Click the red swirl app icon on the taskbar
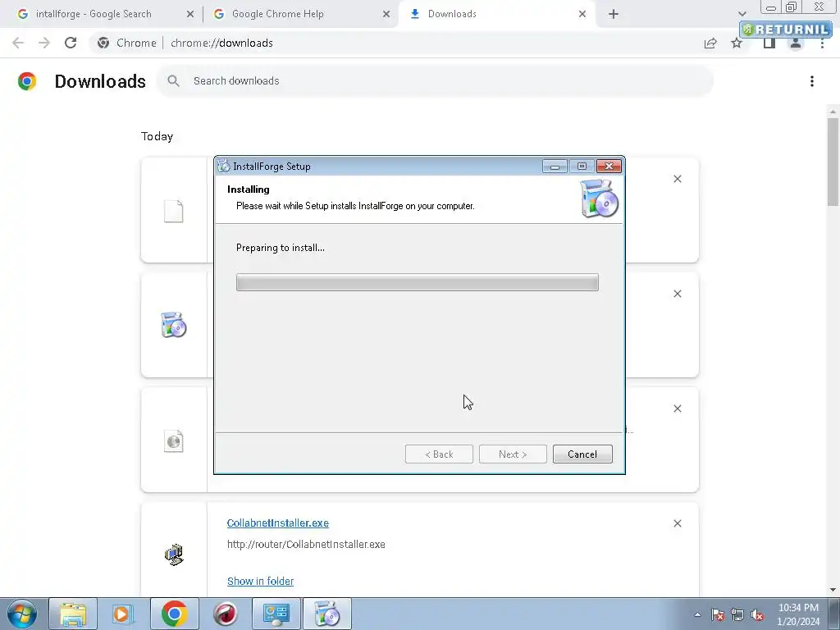840x630 pixels. point(226,614)
